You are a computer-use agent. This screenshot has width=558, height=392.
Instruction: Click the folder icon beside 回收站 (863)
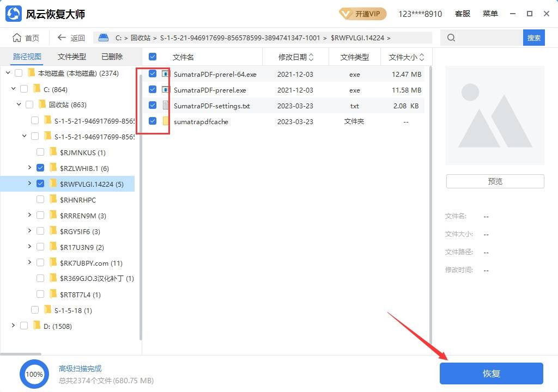(42, 104)
